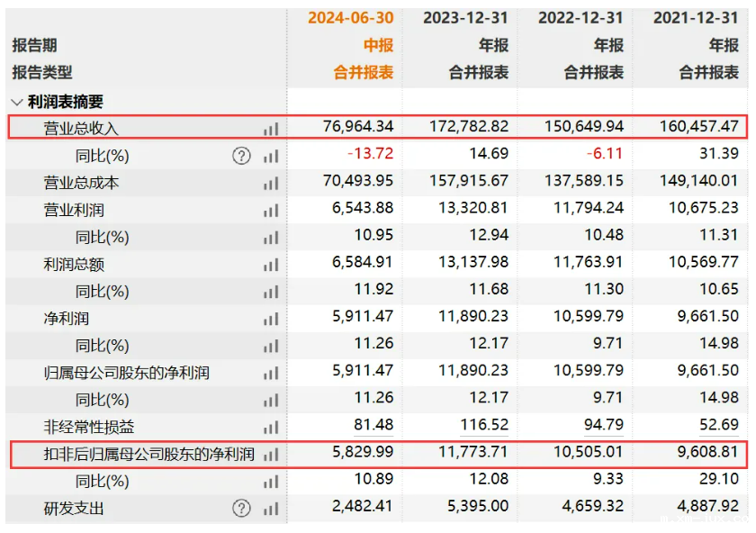The height and width of the screenshot is (533, 756).
Task: Show the trend chart for 利润总额
Action: (271, 265)
